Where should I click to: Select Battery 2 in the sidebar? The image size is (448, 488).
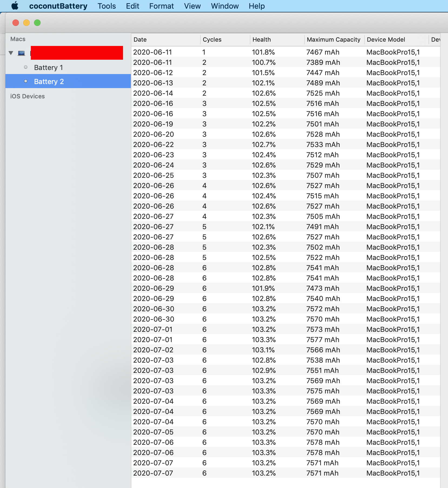tap(68, 81)
